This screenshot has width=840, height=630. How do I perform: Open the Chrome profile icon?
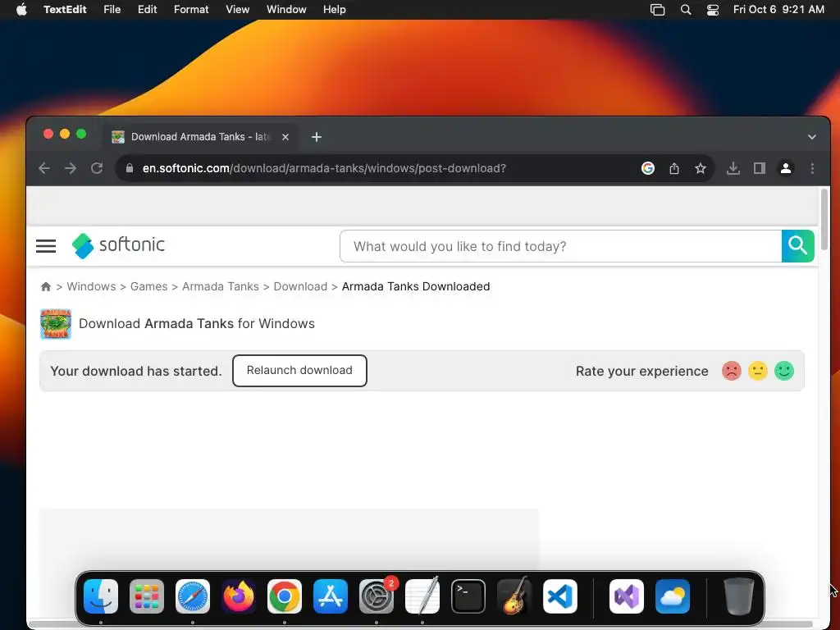(785, 168)
